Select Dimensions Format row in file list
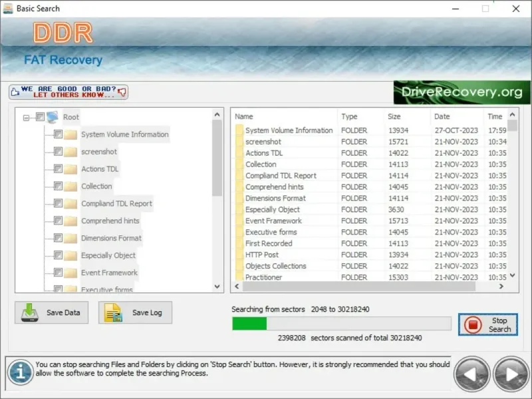This screenshot has height=399, width=532. [x=370, y=198]
